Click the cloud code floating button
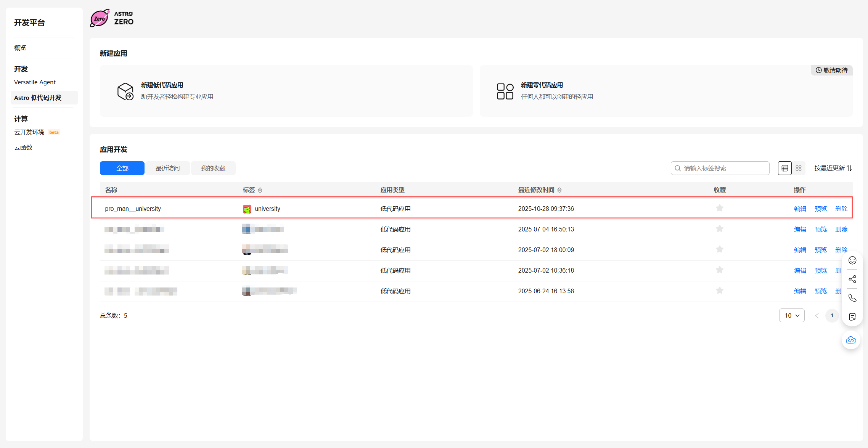The width and height of the screenshot is (868, 448). point(851,340)
